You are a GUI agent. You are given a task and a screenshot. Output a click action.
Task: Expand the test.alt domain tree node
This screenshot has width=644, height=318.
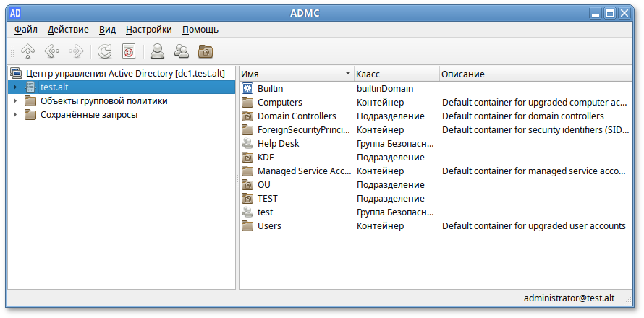click(x=14, y=87)
